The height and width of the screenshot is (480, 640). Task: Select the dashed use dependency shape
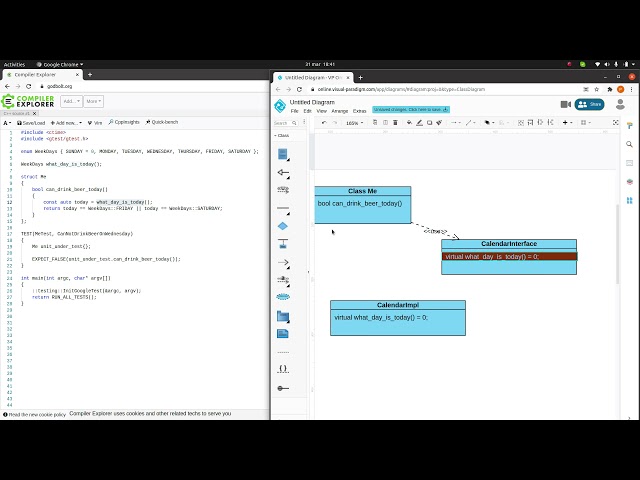click(x=283, y=190)
